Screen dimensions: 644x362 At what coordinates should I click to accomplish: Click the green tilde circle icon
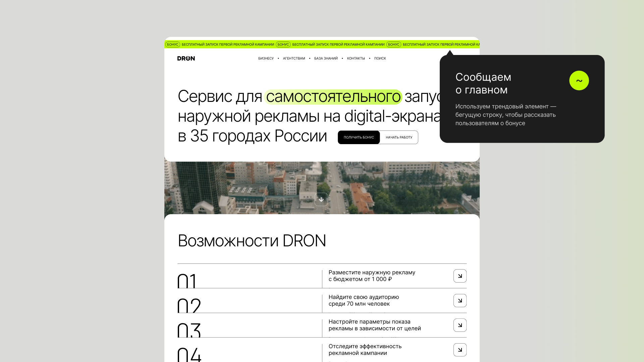(x=579, y=80)
